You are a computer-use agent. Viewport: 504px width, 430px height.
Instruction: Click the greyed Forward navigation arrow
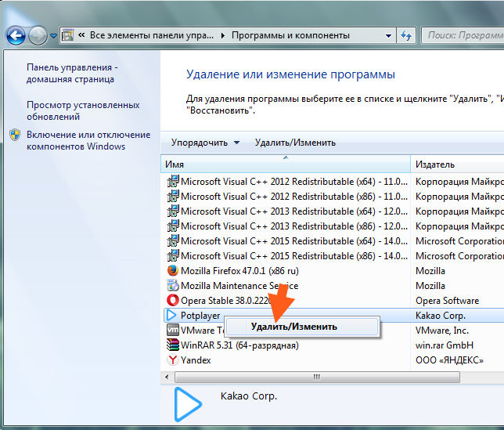[x=38, y=35]
